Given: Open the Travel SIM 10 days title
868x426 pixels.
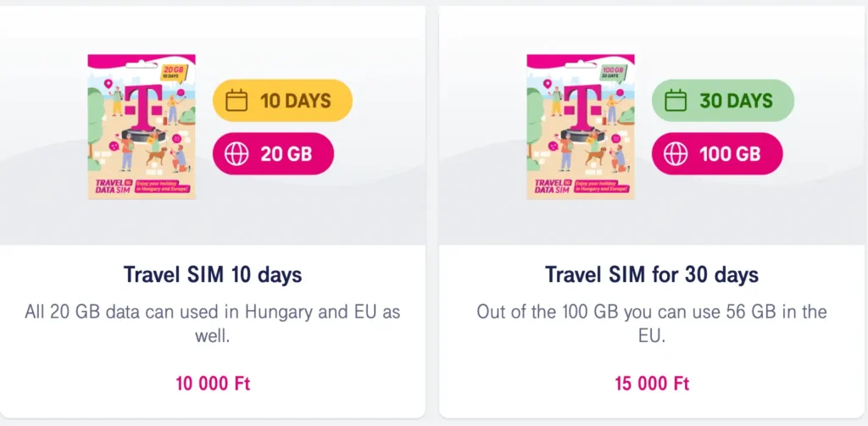Looking at the screenshot, I should 213,275.
